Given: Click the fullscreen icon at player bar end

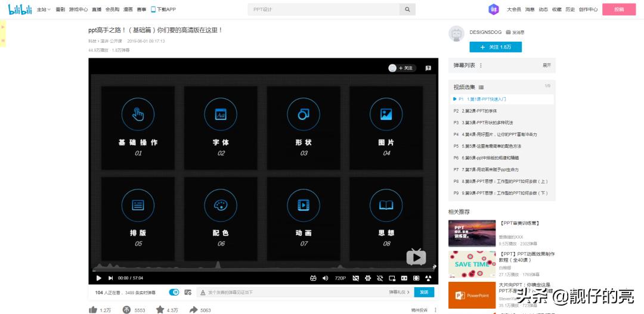Looking at the screenshot, I should click(428, 278).
